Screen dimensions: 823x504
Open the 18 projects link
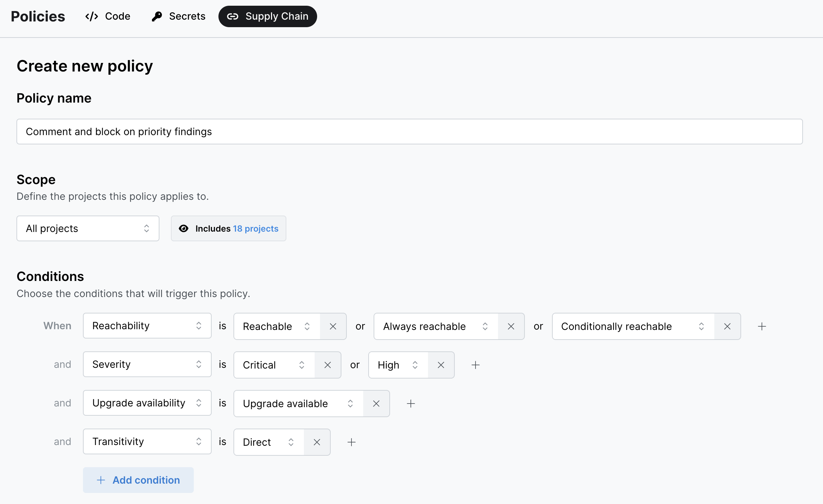point(256,228)
